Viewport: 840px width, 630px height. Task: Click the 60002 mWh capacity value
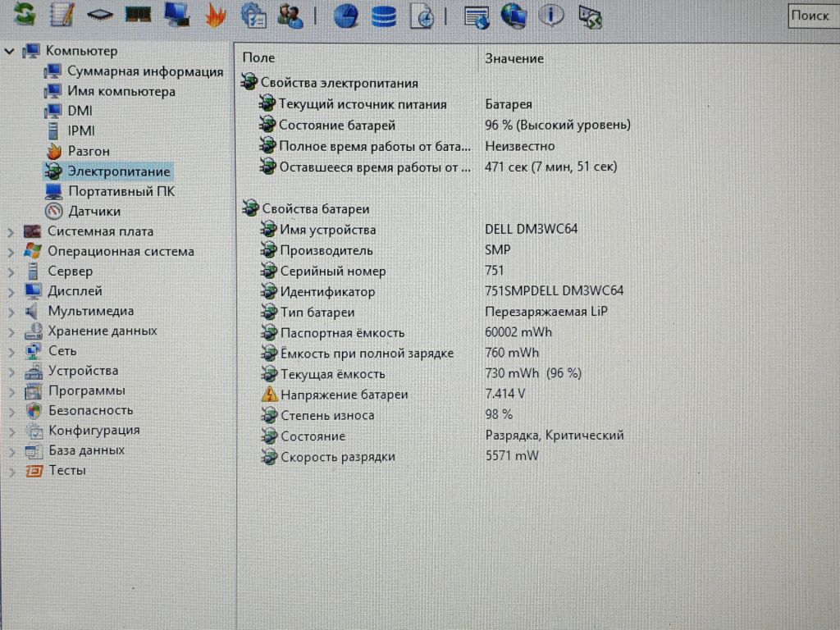coord(518,332)
